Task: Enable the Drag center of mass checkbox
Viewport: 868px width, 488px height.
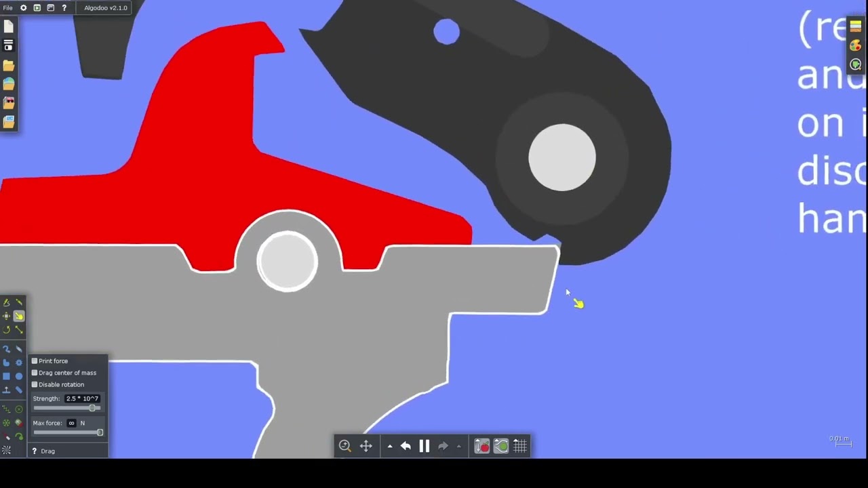Action: (35, 373)
